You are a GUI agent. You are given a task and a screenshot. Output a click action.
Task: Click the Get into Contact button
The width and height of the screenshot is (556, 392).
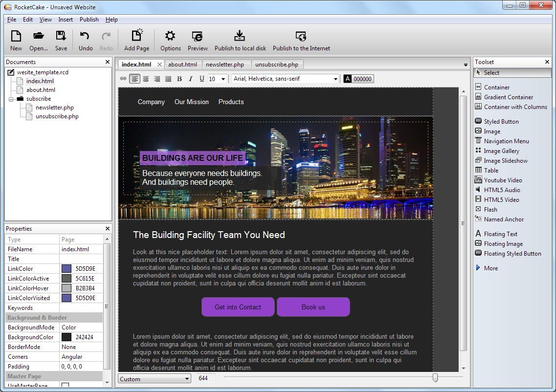coord(238,307)
